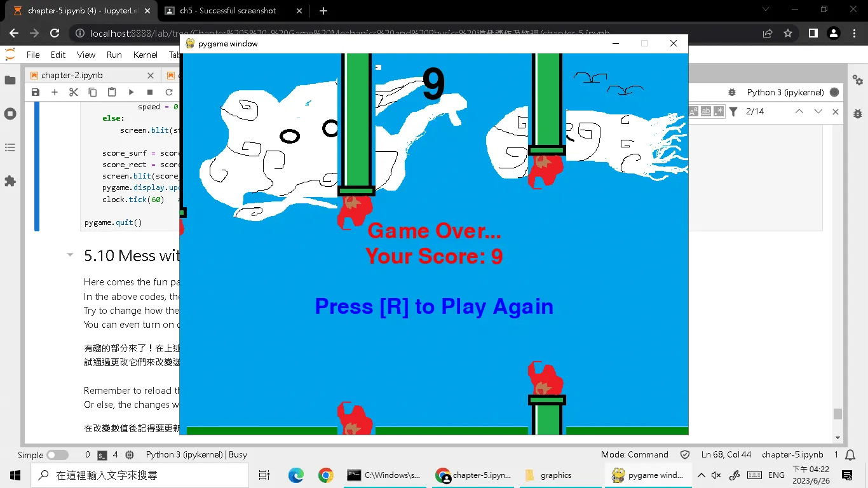Switch on Simple interface mode
The width and height of the screenshot is (868, 488).
coord(57,455)
